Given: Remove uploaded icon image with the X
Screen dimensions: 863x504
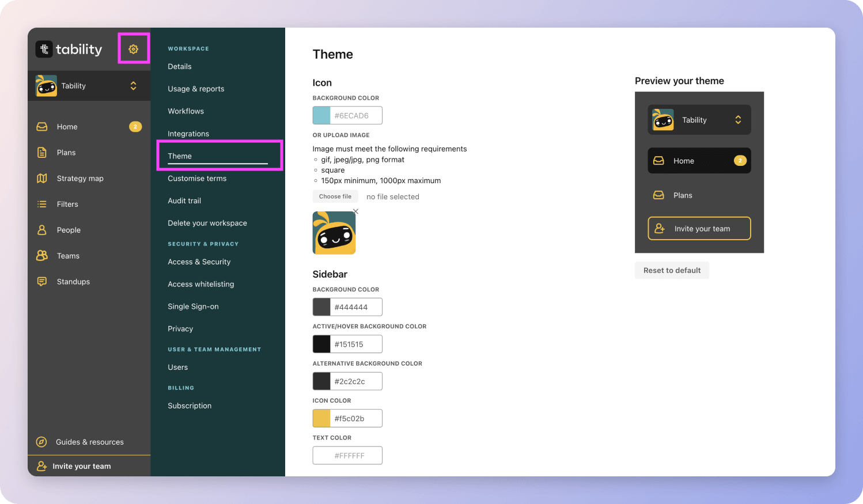Looking at the screenshot, I should [x=355, y=211].
